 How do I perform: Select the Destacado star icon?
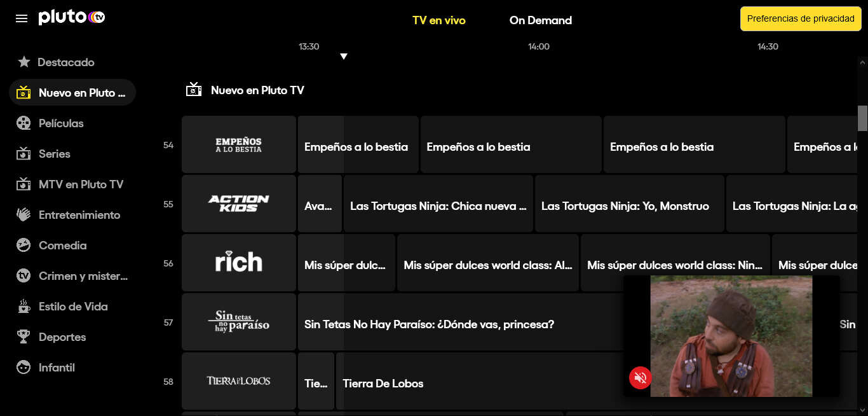tap(24, 62)
